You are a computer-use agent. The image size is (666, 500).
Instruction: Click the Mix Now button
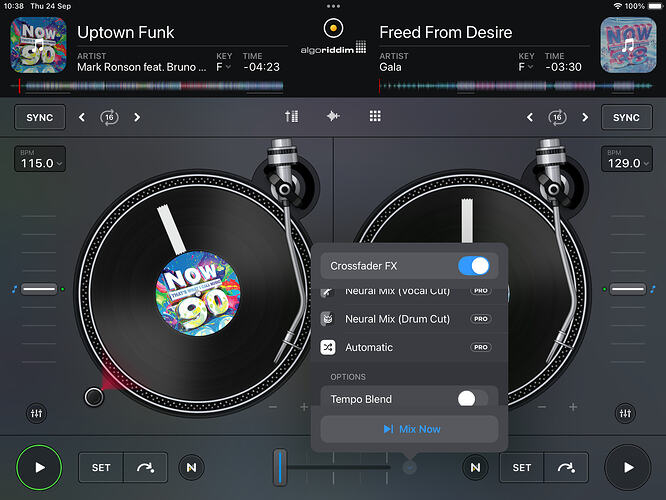[x=409, y=429]
